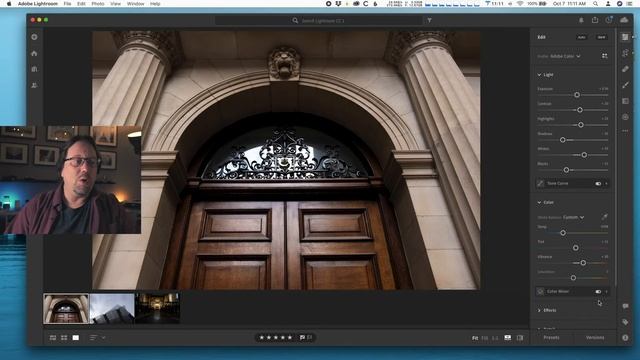This screenshot has height=360, width=640.
Task: Set zoom to Fill
Action: click(485, 338)
